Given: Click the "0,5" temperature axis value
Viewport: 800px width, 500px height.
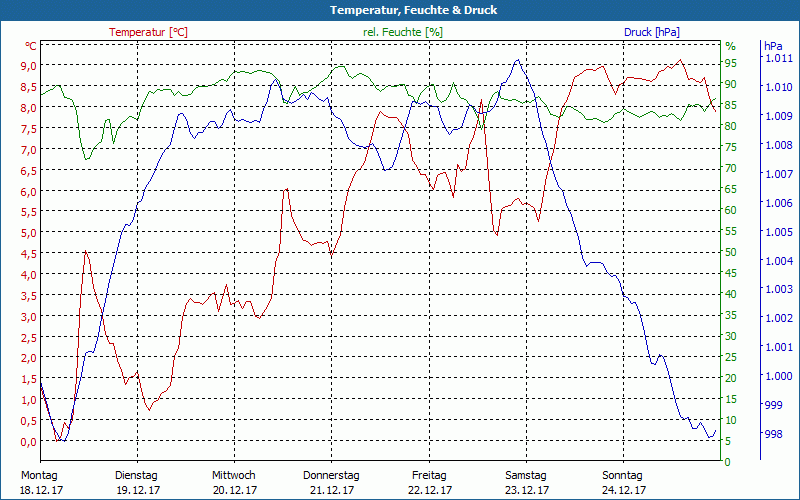Looking at the screenshot, I should (x=29, y=420).
